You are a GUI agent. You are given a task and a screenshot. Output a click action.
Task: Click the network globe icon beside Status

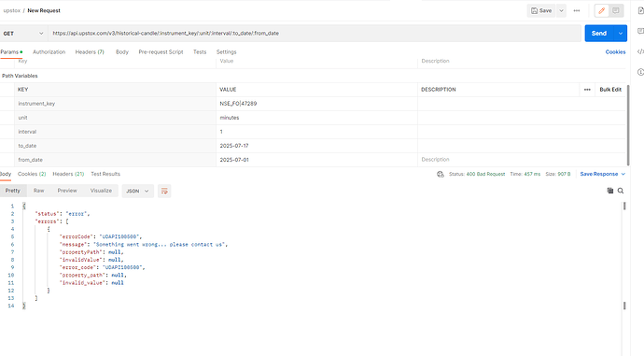pyautogui.click(x=441, y=175)
